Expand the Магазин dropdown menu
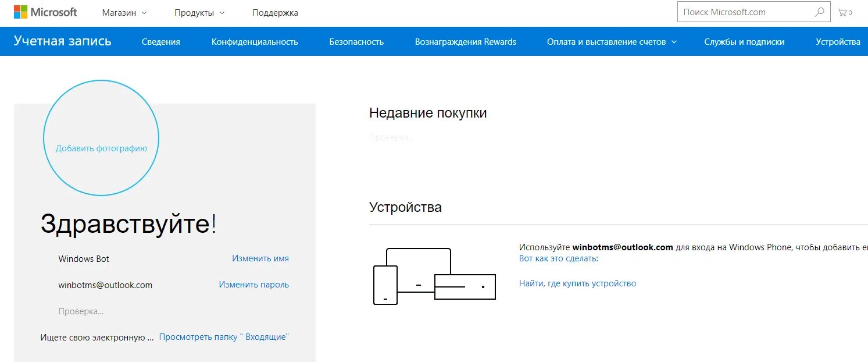This screenshot has width=868, height=362. click(x=124, y=12)
